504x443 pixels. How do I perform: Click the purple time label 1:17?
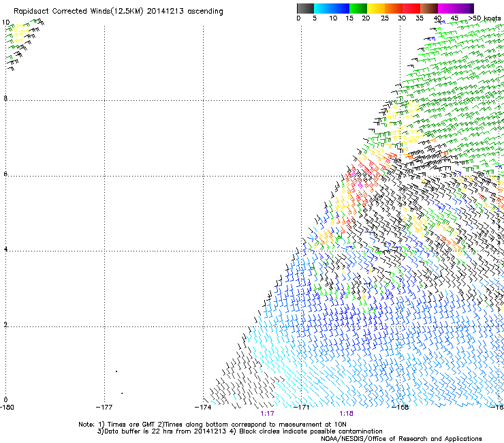(x=267, y=414)
